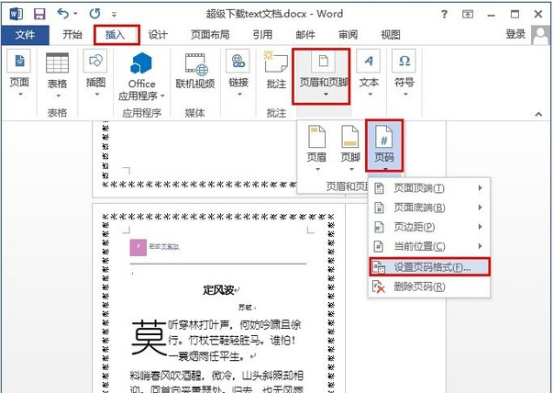Click the author name 苏轼 line
The height and width of the screenshot is (393, 554).
pyautogui.click(x=245, y=307)
